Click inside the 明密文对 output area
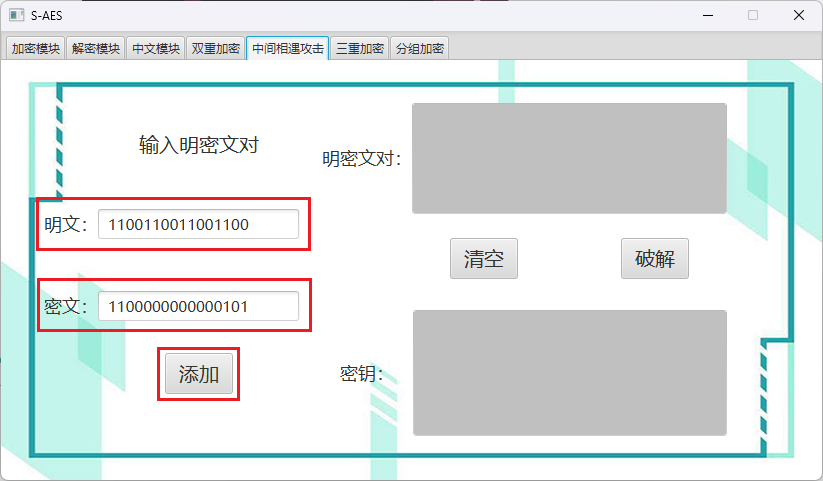Image resolution: width=823 pixels, height=481 pixels. [569, 158]
